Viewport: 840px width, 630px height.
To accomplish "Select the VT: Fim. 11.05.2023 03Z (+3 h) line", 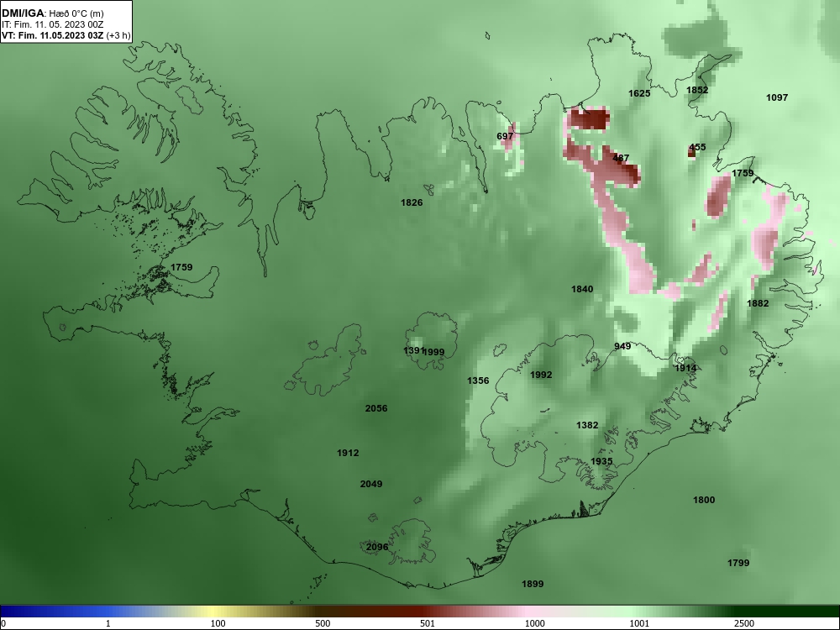I will (x=66, y=35).
